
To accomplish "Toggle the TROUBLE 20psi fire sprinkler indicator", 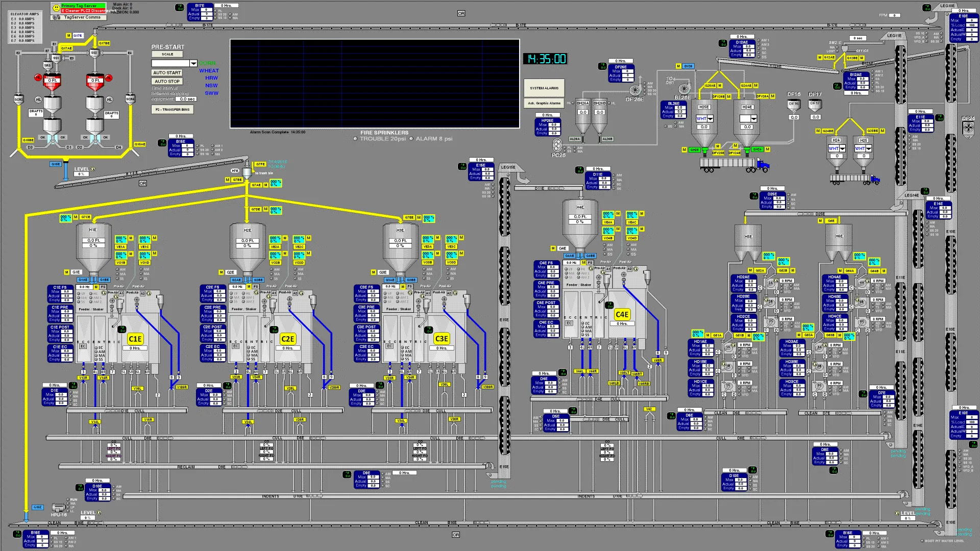I will (x=354, y=138).
